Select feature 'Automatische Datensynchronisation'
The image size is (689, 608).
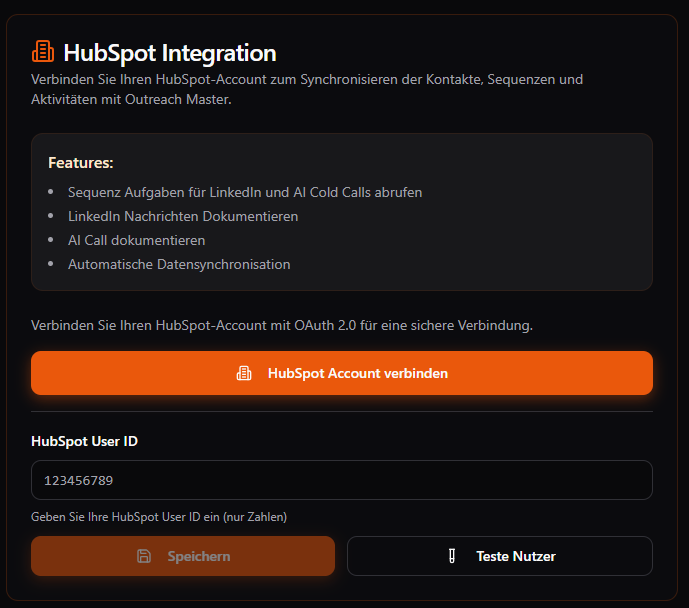coord(179,264)
